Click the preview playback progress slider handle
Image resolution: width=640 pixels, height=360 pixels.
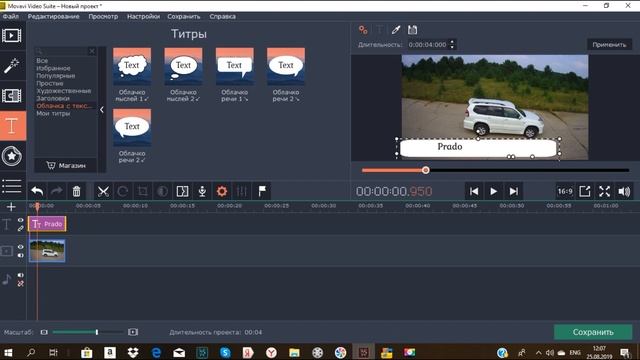(426, 170)
